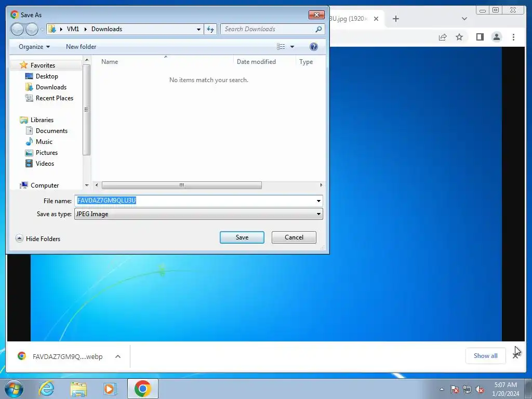Open the dialog Help icon
This screenshot has width=532, height=399.
(x=314, y=47)
